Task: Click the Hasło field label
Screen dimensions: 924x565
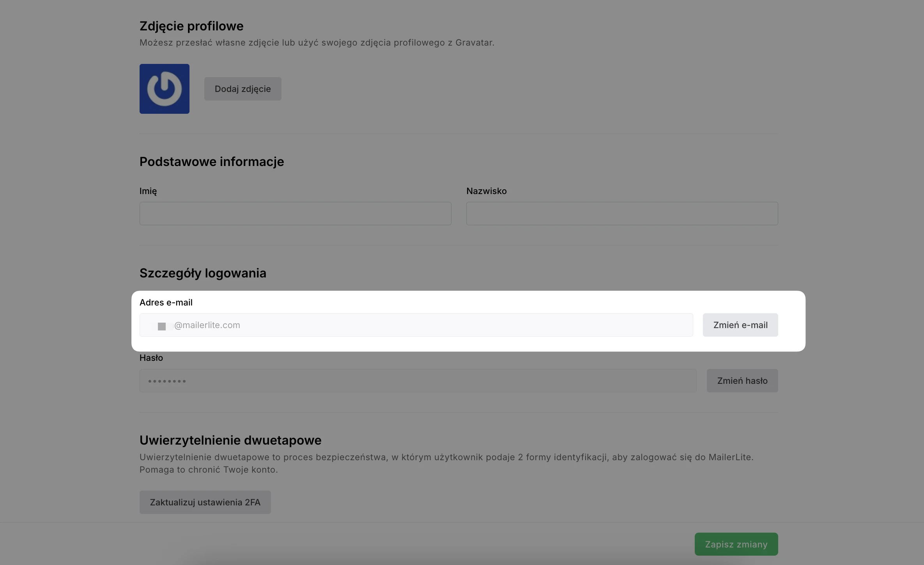Action: coord(151,358)
